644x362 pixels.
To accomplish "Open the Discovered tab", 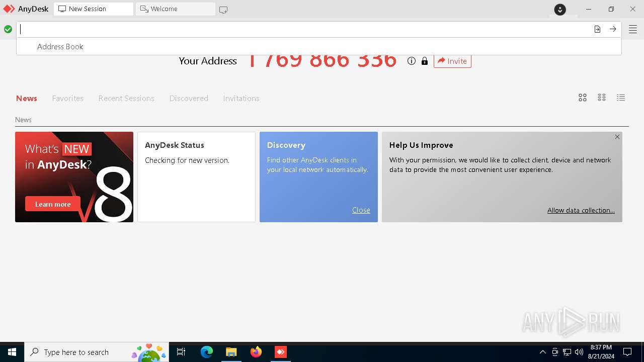I will [189, 98].
